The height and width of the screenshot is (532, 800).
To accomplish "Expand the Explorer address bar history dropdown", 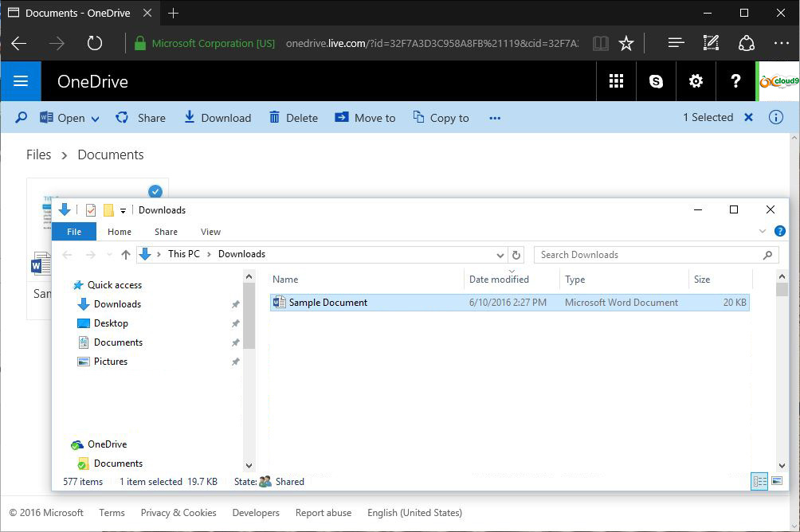I will pyautogui.click(x=500, y=255).
